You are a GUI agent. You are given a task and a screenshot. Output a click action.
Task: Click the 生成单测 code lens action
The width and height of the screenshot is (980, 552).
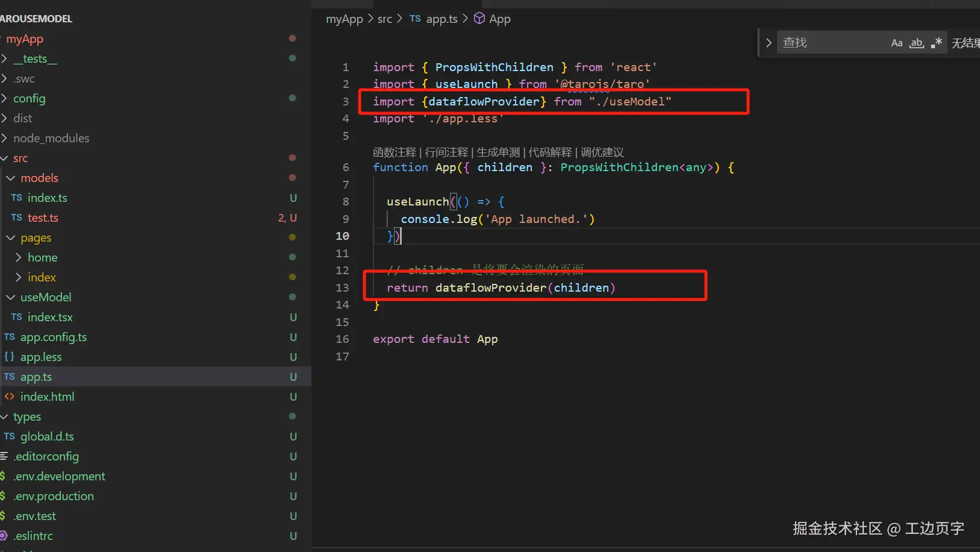tap(498, 152)
